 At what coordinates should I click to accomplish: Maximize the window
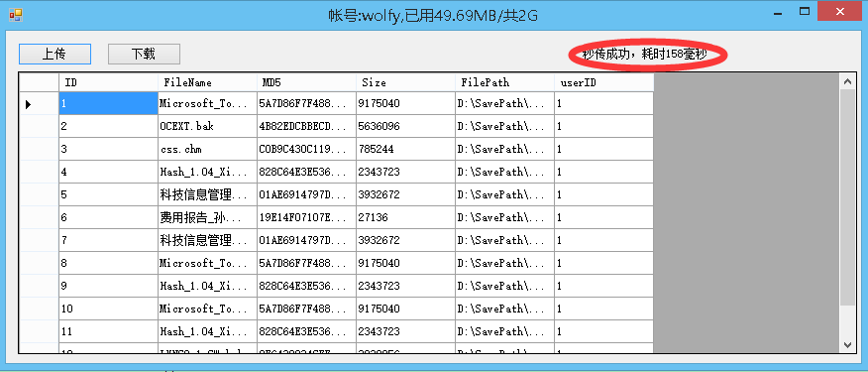click(805, 11)
